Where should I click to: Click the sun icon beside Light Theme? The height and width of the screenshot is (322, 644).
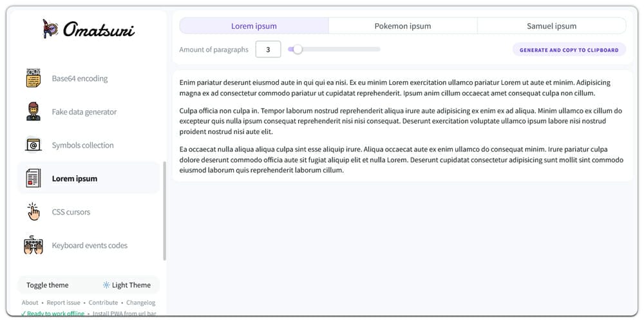[106, 285]
